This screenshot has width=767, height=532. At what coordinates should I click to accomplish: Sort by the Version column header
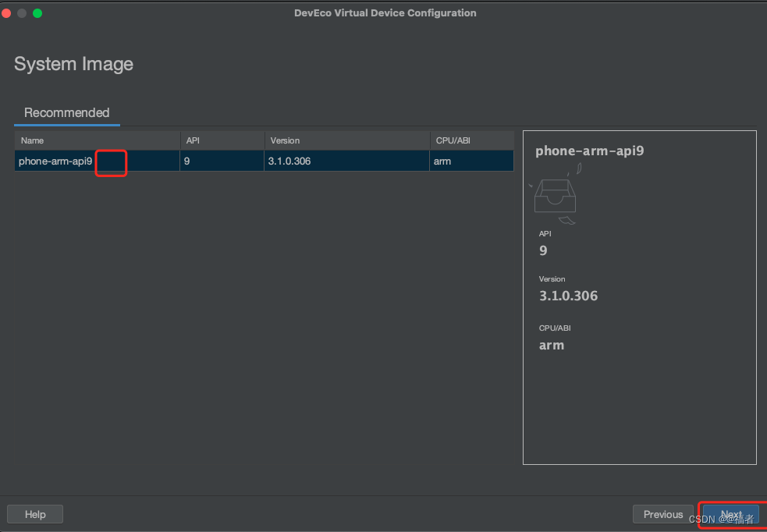click(346, 140)
